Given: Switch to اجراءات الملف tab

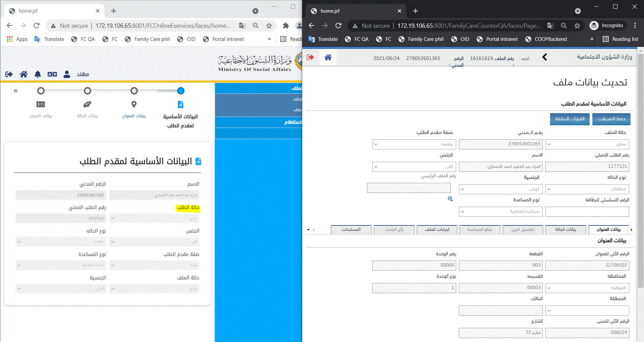Looking at the screenshot, I should pos(437,229).
